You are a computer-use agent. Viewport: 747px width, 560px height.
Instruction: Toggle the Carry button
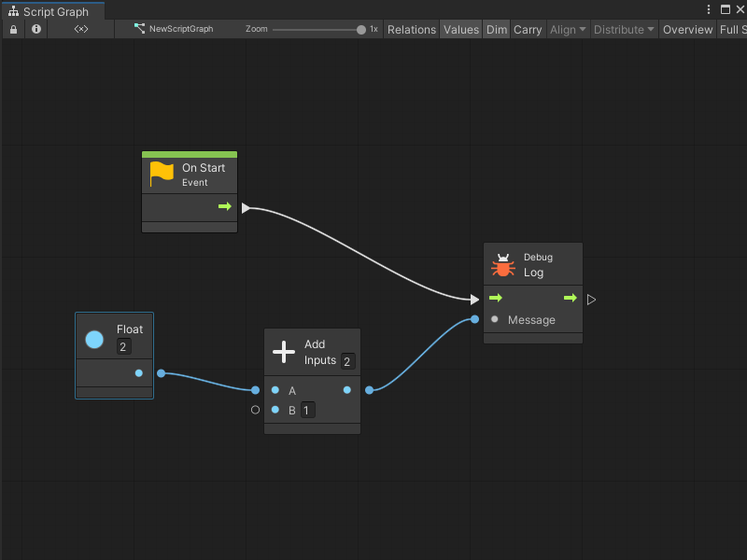click(528, 29)
